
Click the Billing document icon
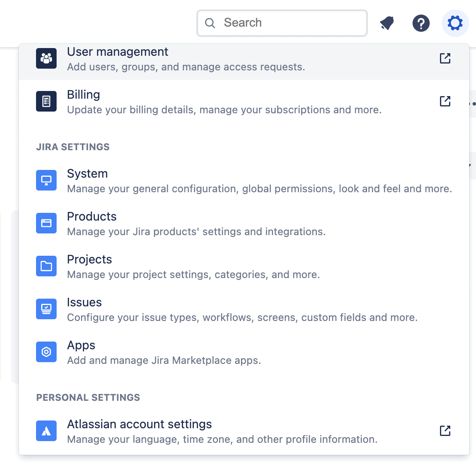(46, 101)
